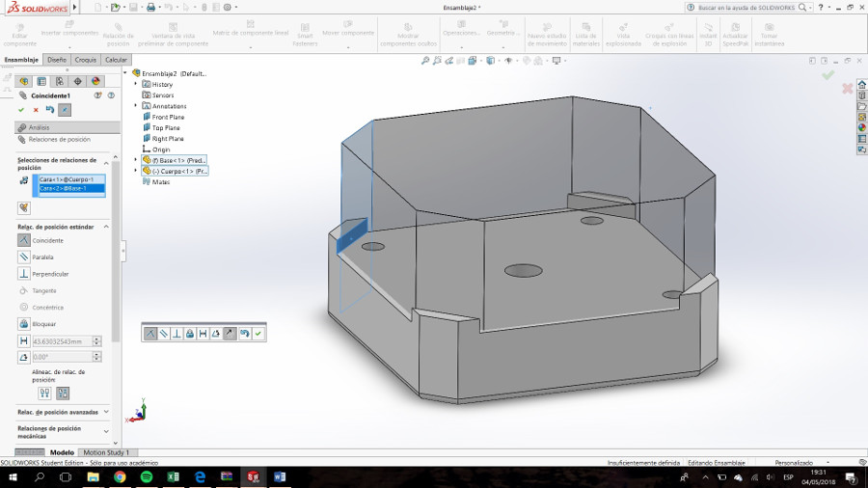Expand the Annotations folder in tree
868x488 pixels.
pos(136,106)
